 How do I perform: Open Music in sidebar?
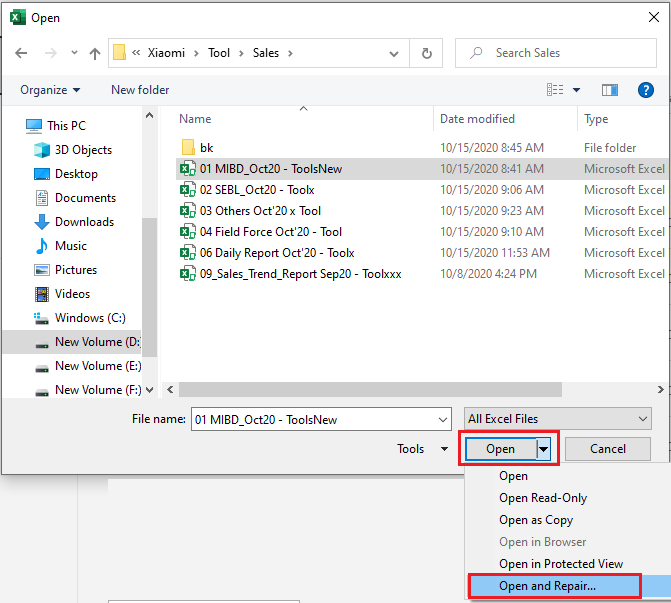coord(71,246)
